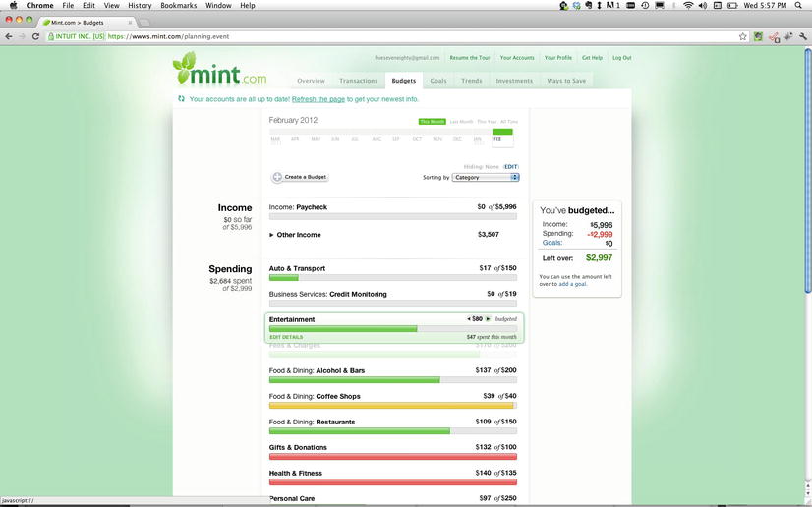This screenshot has width=812, height=507.
Task: Click EDIT DETAILS under Entertainment
Action: [x=286, y=337]
